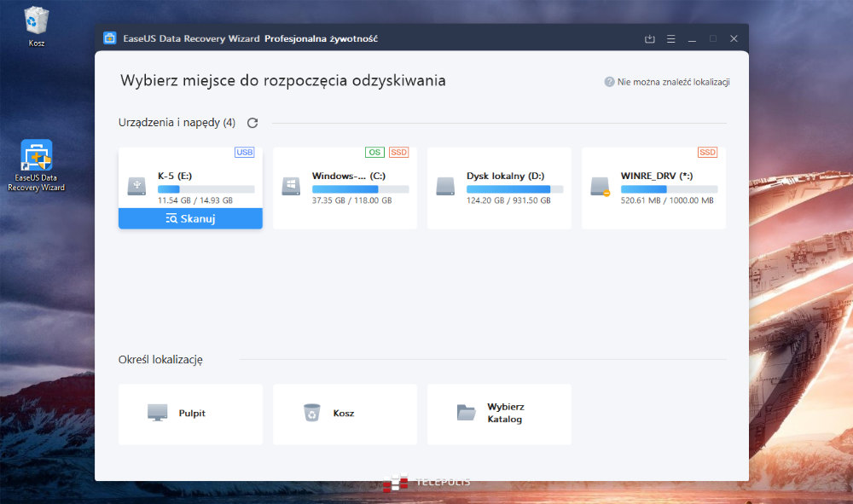Close the EaseUS Data Recovery window
This screenshot has width=853, height=504.
click(x=734, y=39)
